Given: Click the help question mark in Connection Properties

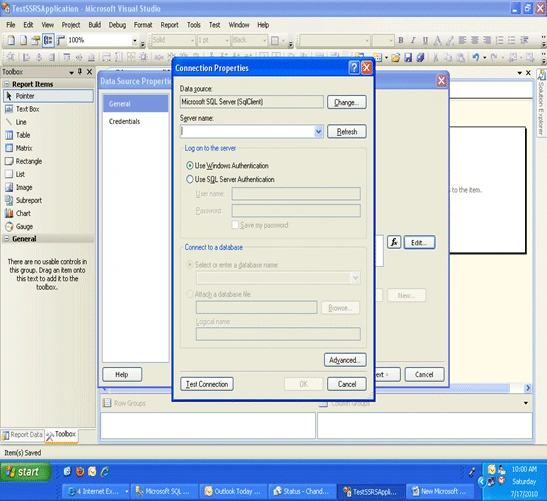Looking at the screenshot, I should [x=354, y=67].
